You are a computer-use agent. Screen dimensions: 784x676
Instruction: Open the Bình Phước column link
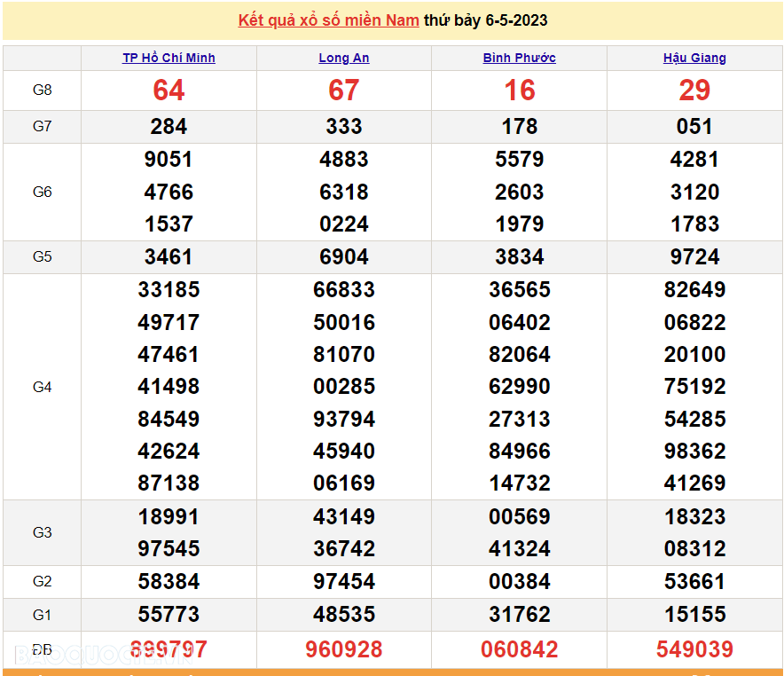point(519,57)
